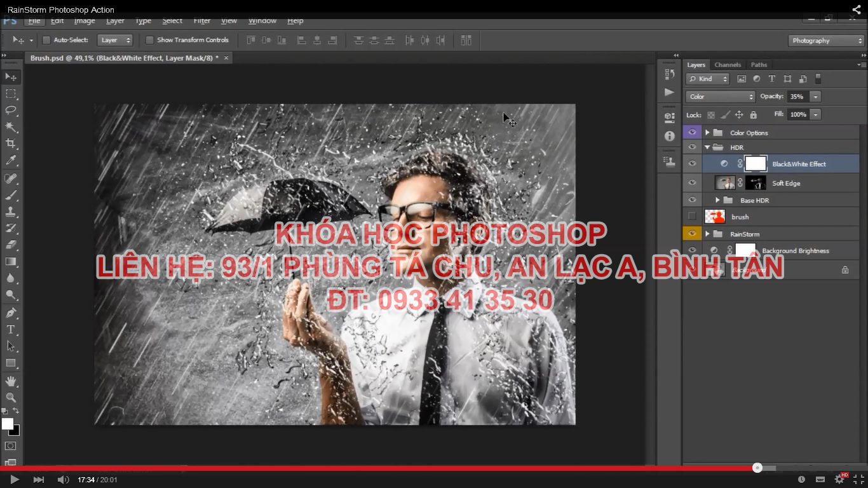Open the Color blend mode dropdown

(720, 97)
